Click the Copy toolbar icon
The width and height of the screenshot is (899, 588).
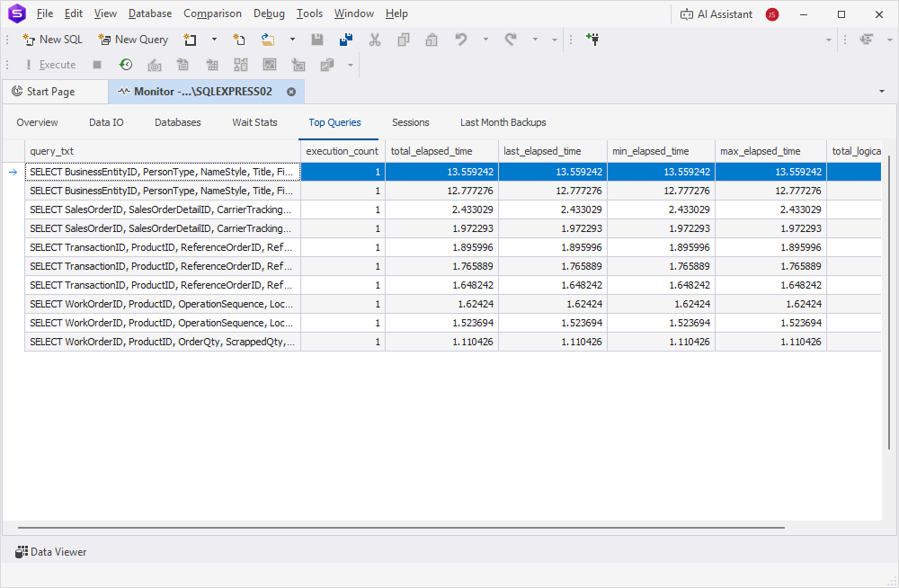click(404, 40)
